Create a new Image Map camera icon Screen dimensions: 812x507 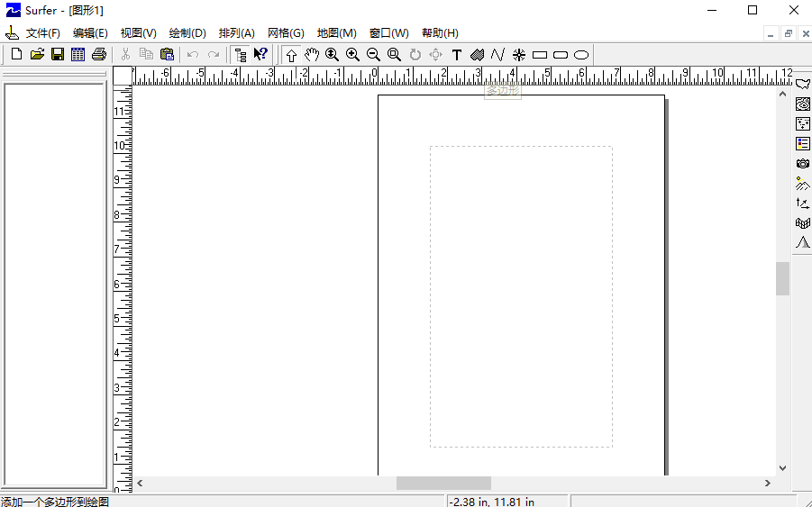coord(803,164)
